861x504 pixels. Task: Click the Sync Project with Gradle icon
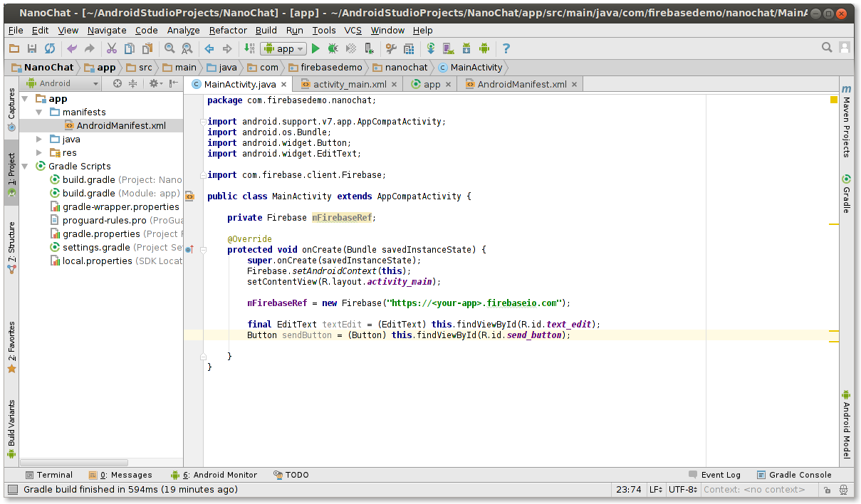[x=431, y=48]
